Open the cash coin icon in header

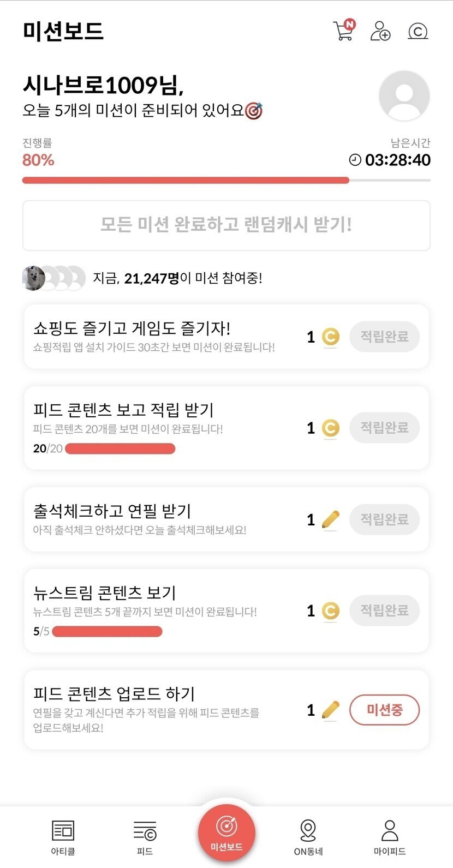(418, 31)
